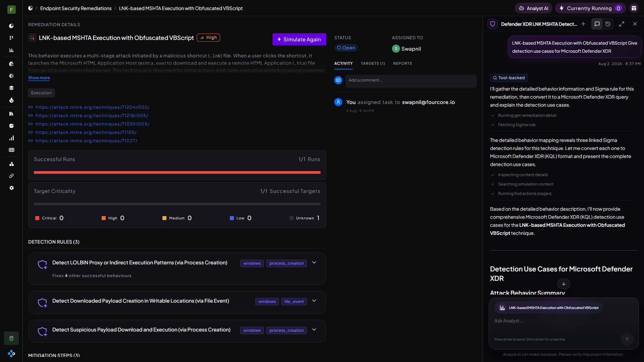Expand the Analyst panel to full screen
Screen dimensions: 644x362
(622, 24)
